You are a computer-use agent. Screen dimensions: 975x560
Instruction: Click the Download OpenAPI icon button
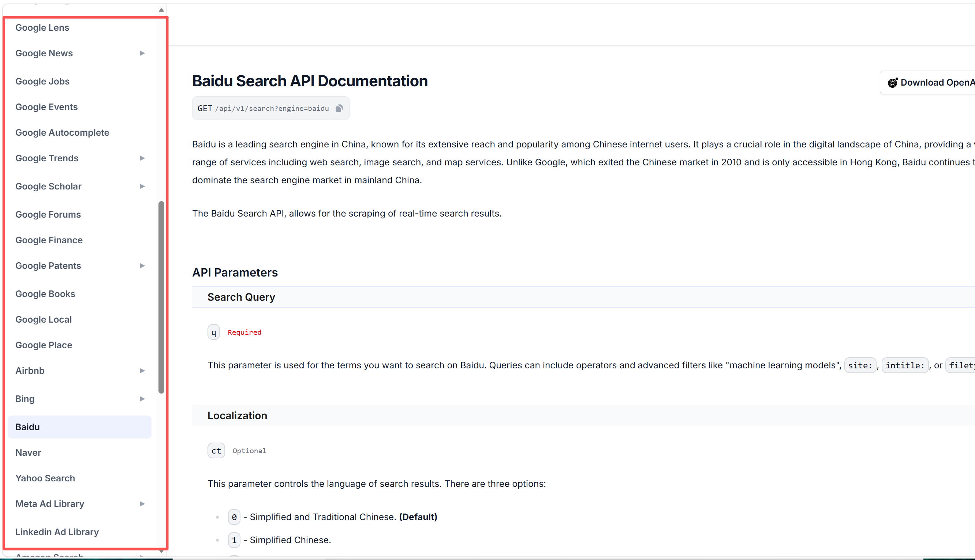(x=892, y=83)
